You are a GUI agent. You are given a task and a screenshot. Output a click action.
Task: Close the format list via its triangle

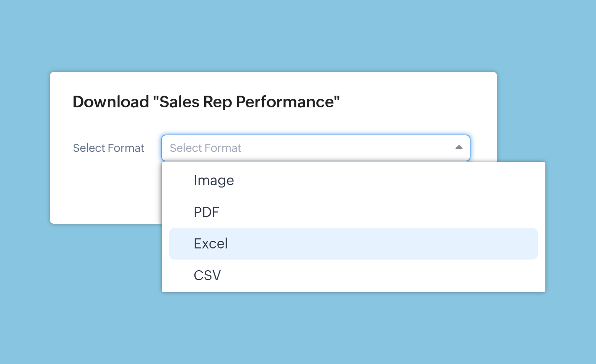point(459,147)
